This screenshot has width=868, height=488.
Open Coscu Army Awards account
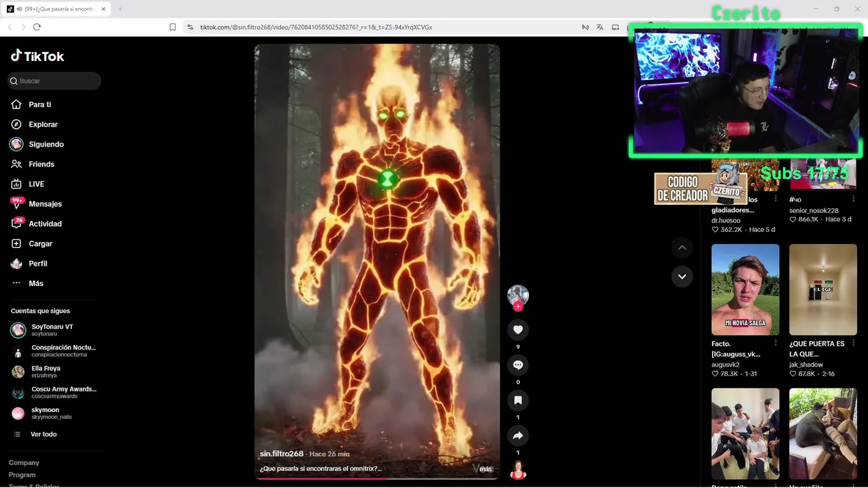point(53,392)
